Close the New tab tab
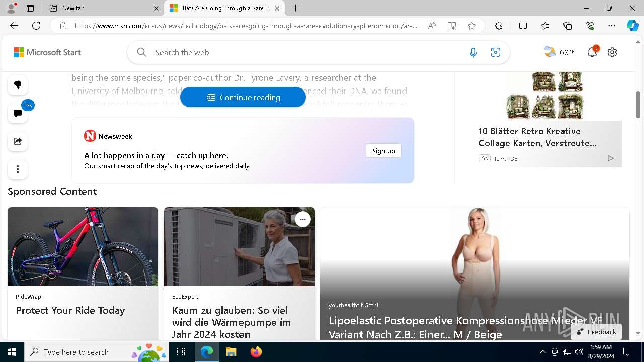644x362 pixels. point(156,8)
